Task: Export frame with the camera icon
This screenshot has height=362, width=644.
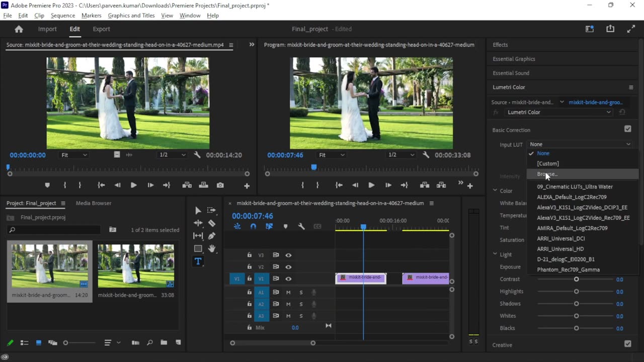Action: [x=220, y=186]
